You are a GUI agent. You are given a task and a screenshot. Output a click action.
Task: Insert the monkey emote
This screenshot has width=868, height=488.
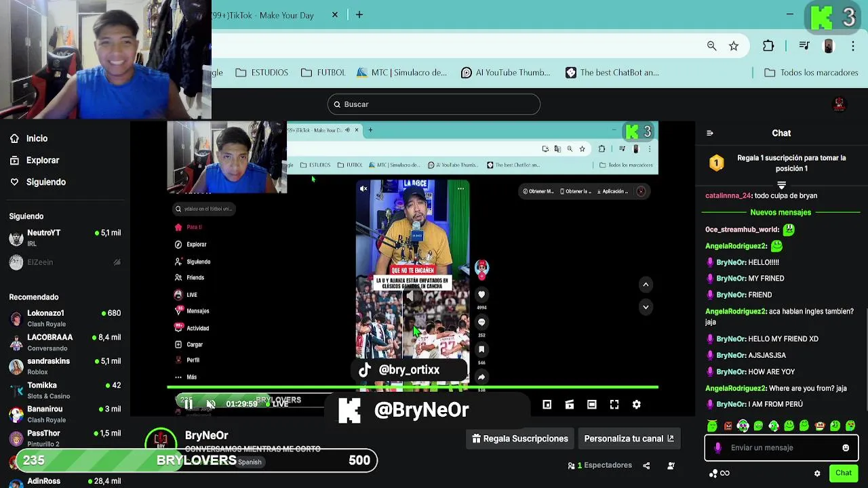[x=820, y=426]
